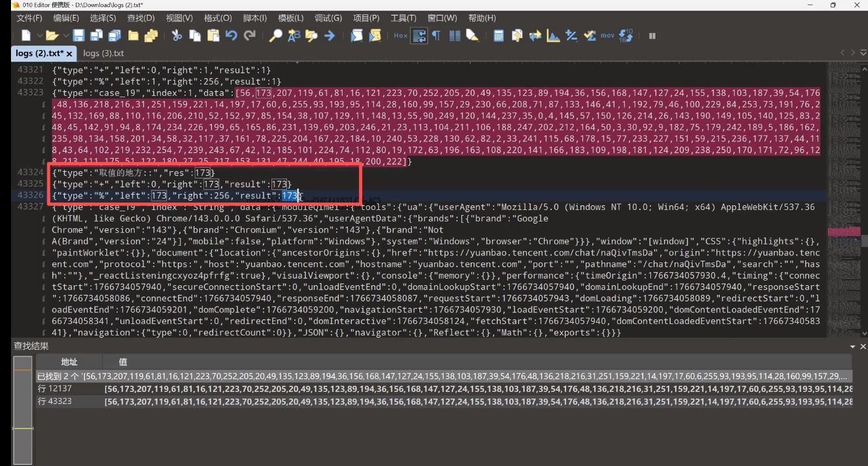Paste from clipboard using the Paste icon

(213, 36)
